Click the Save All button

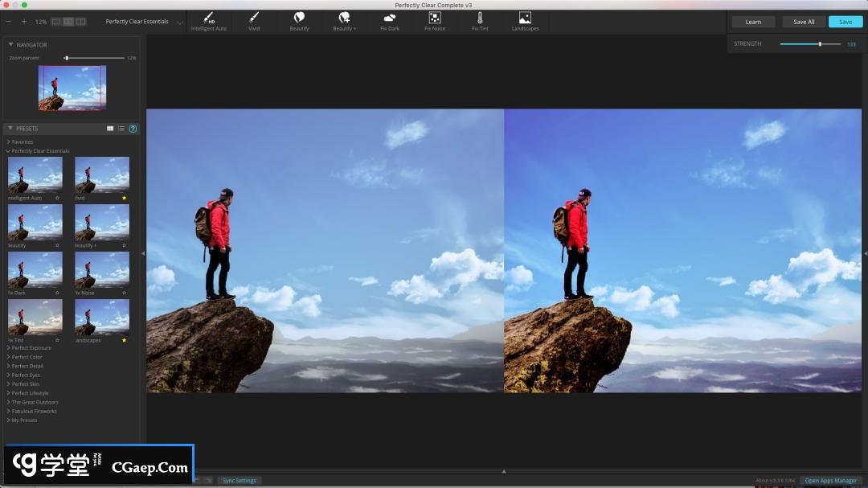[x=804, y=22]
